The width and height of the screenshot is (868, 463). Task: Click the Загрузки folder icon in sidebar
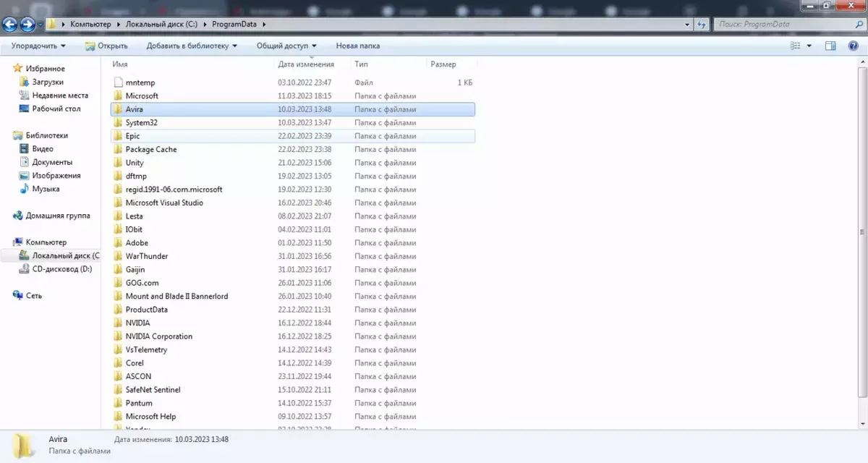tap(25, 82)
